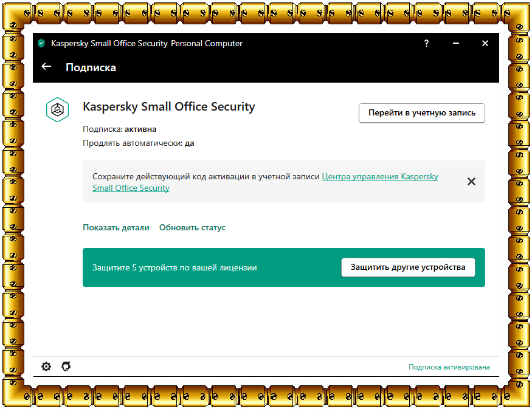Click the Защитите 5 устройств по вашей лицензии text
This screenshot has height=409, width=532.
click(174, 267)
